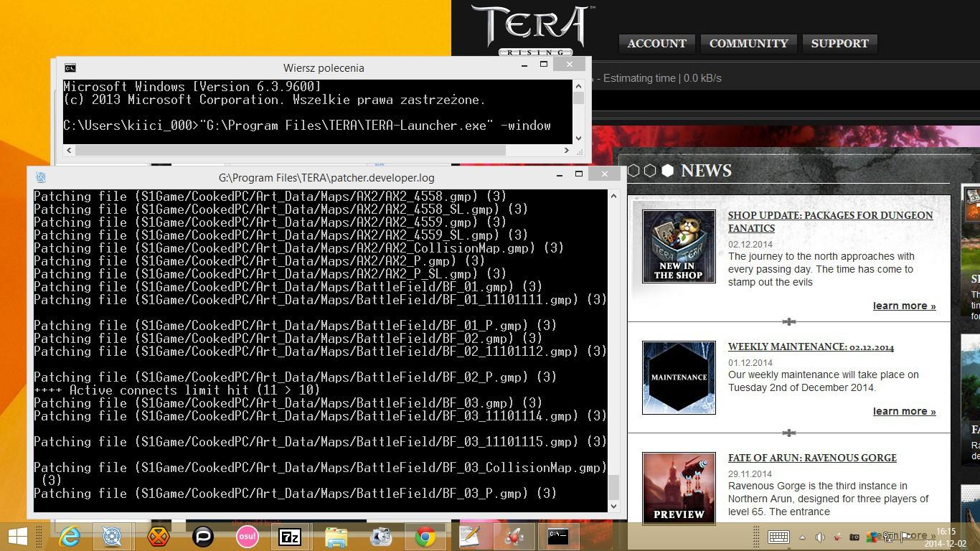980x551 pixels.
Task: Open the orange X app in taskbar
Action: click(158, 536)
